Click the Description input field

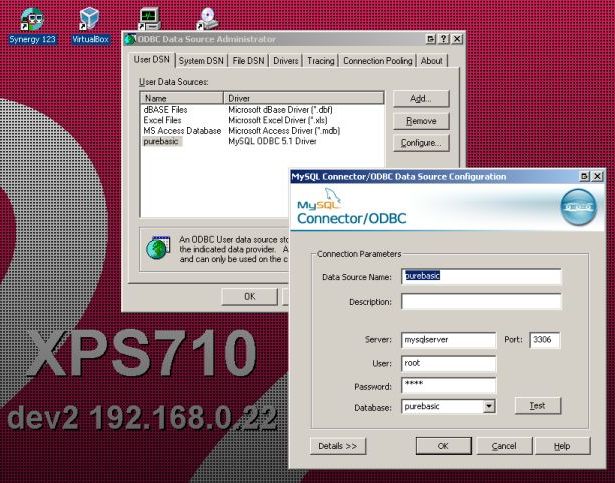click(481, 302)
